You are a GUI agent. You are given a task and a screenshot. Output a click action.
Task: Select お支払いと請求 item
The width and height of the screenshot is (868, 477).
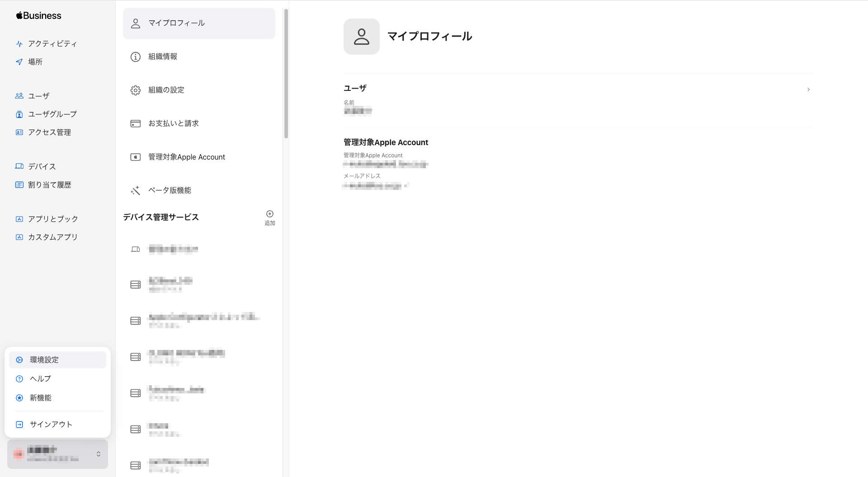199,123
